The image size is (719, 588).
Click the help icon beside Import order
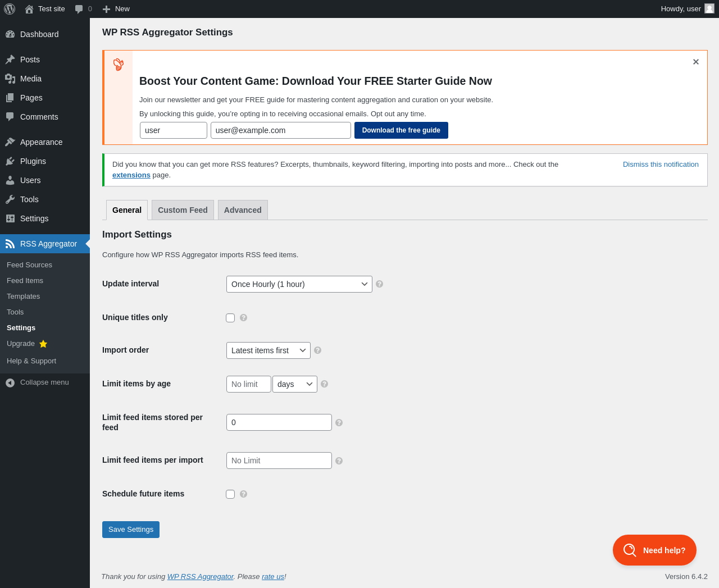318,350
